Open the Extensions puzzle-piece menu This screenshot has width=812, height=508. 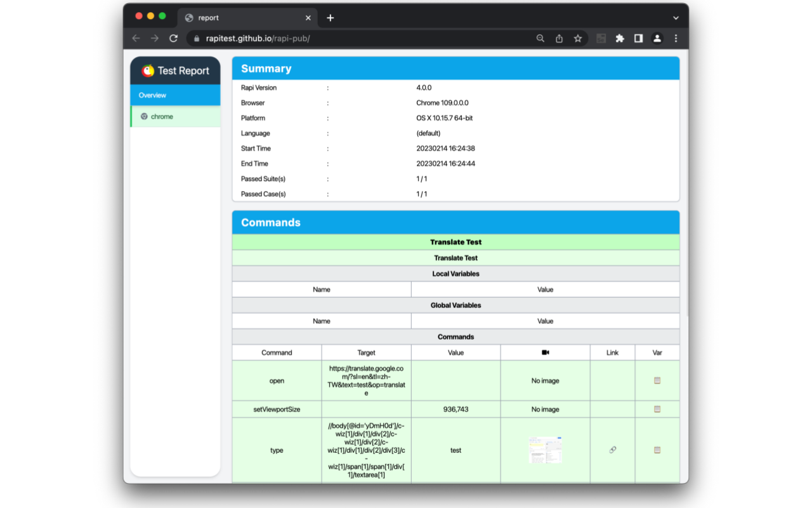click(x=620, y=38)
